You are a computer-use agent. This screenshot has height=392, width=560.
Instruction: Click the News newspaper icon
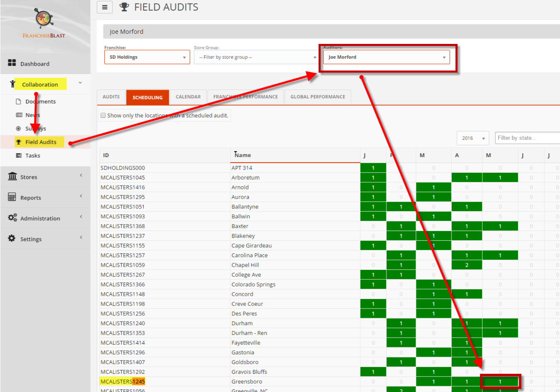(x=19, y=115)
